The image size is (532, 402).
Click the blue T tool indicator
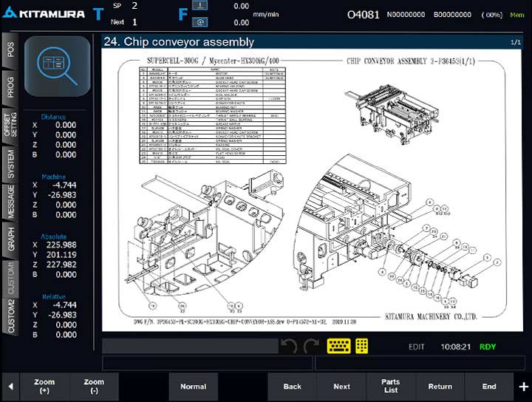point(98,14)
